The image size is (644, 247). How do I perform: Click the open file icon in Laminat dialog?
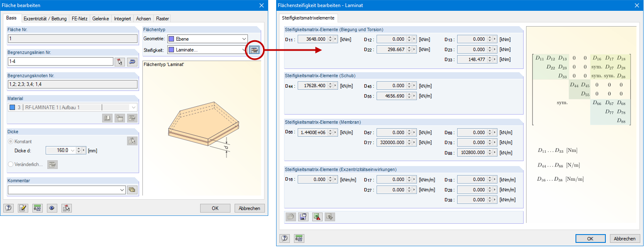point(291,217)
